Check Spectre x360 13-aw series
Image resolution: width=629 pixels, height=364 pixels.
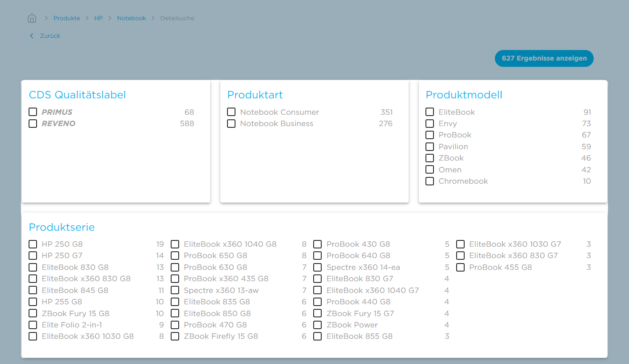pos(175,290)
